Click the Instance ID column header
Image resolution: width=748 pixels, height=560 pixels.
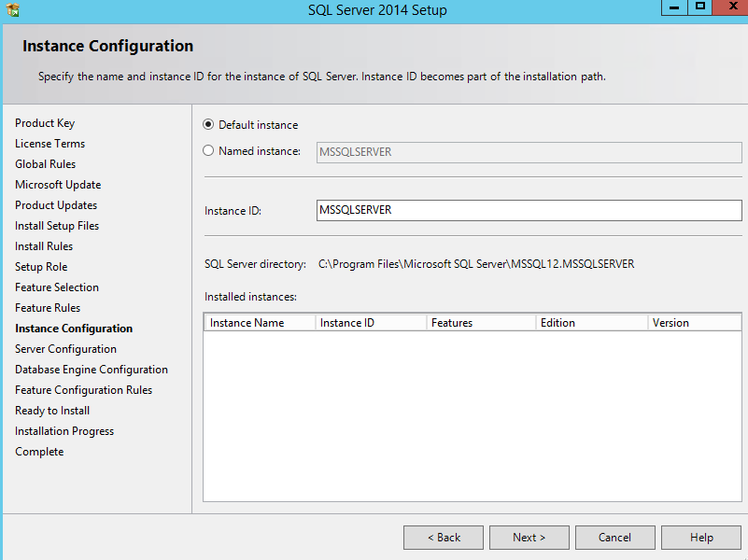[x=370, y=323]
